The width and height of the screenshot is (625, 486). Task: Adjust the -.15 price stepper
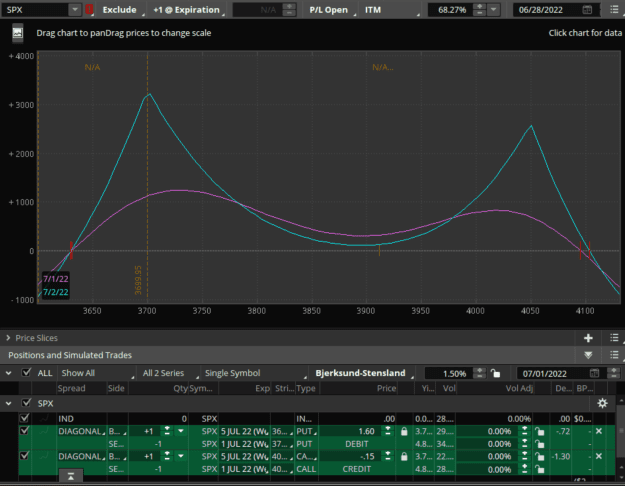(387, 456)
